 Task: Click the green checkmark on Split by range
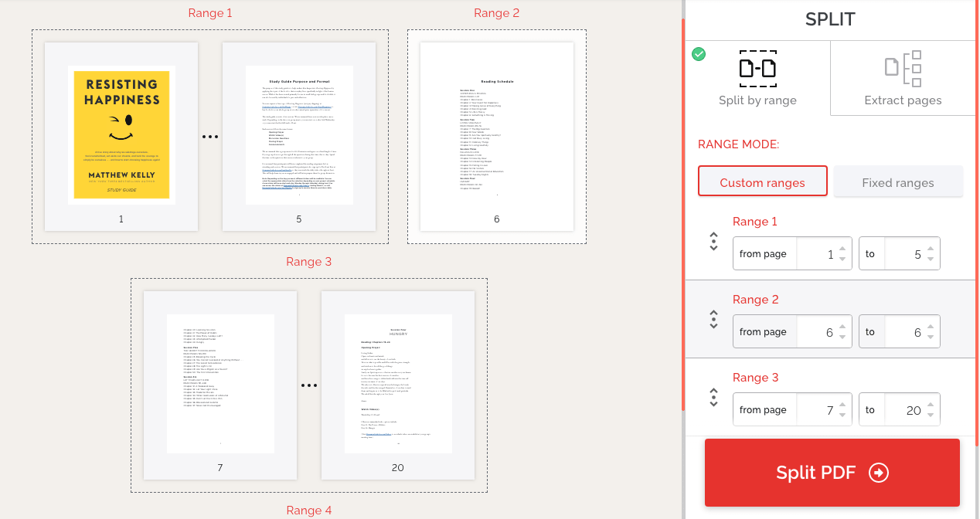(699, 54)
